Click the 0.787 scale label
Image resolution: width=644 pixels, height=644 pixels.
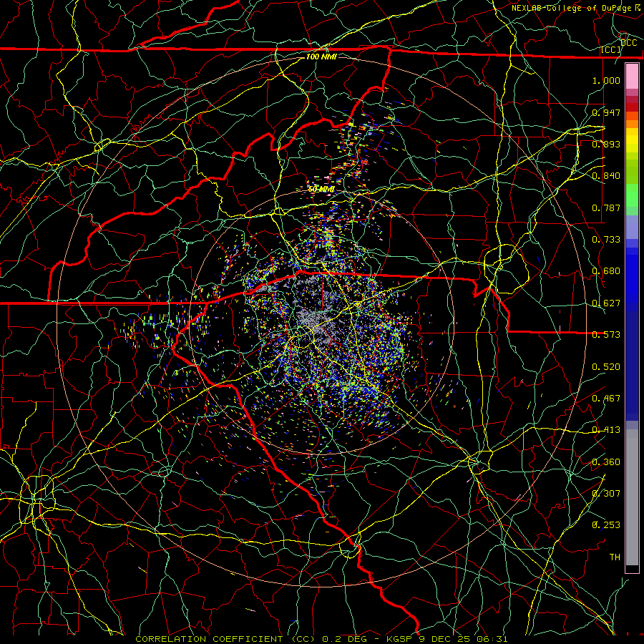[x=606, y=208]
